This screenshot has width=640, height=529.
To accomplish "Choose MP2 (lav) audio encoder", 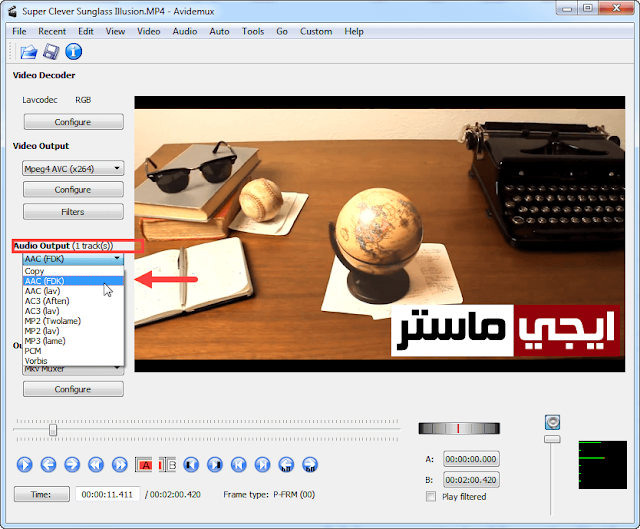I will (x=73, y=331).
